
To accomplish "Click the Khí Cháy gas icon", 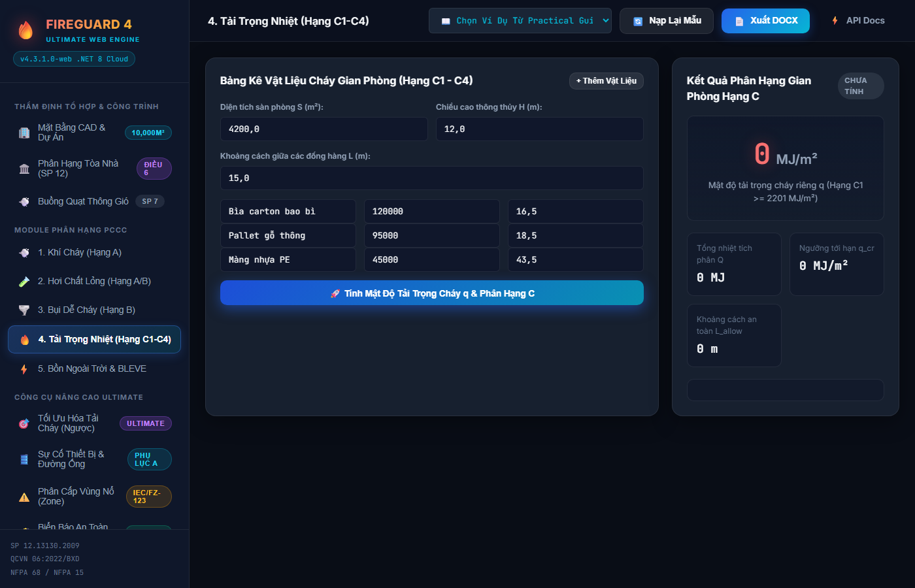I will point(24,252).
